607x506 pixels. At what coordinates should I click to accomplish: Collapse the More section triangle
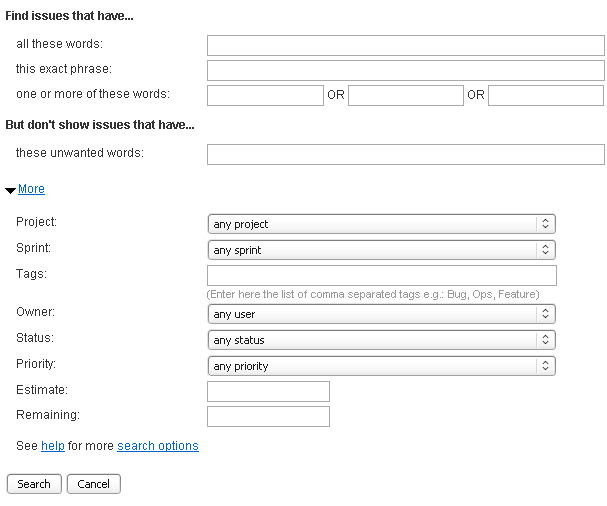coord(11,190)
